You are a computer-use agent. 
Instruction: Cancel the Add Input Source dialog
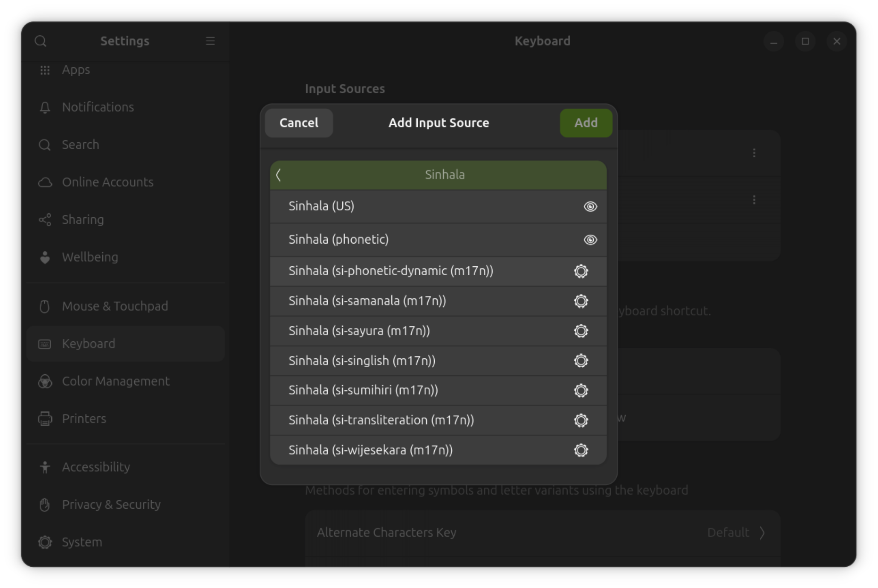click(299, 123)
